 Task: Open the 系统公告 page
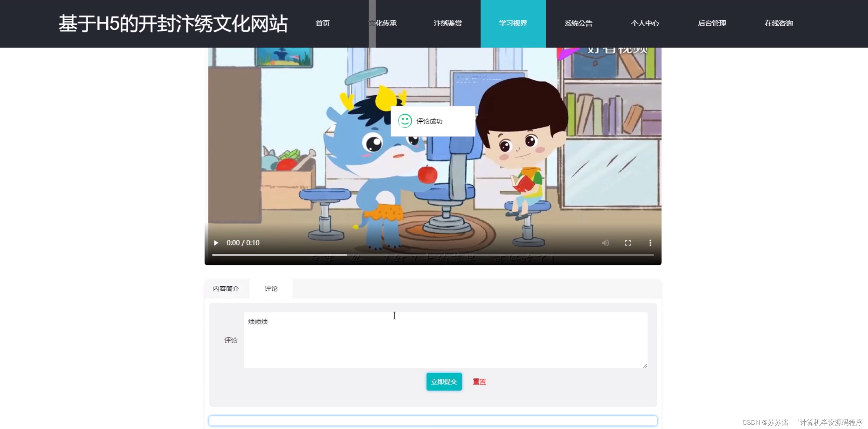click(578, 23)
